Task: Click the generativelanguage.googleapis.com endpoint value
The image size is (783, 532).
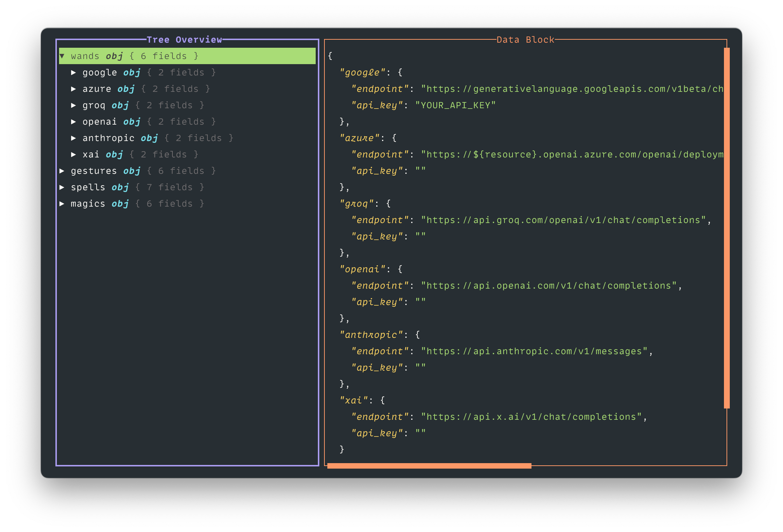Action: [572, 89]
